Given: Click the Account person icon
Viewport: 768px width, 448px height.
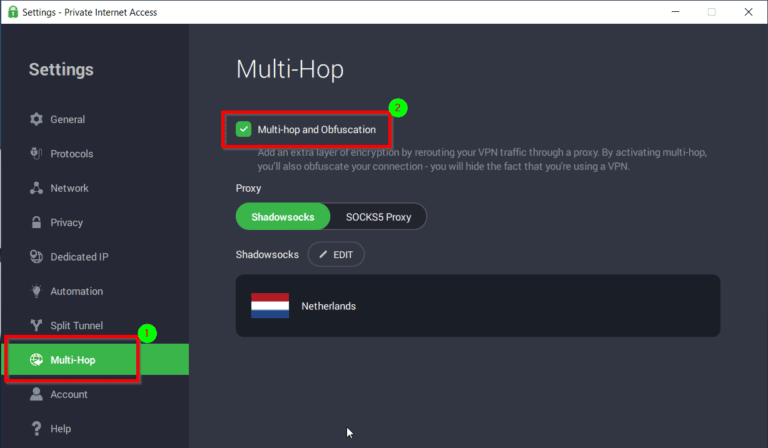Looking at the screenshot, I should tap(37, 395).
